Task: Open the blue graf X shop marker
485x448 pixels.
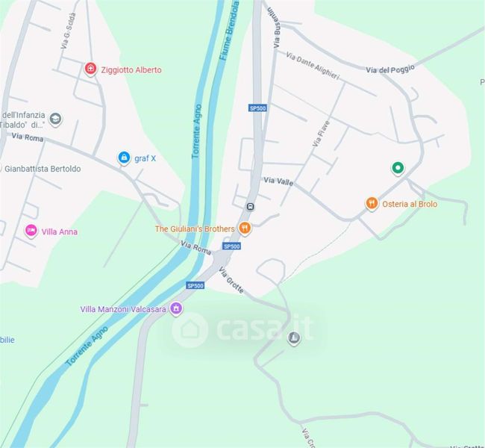Action: 124,158
